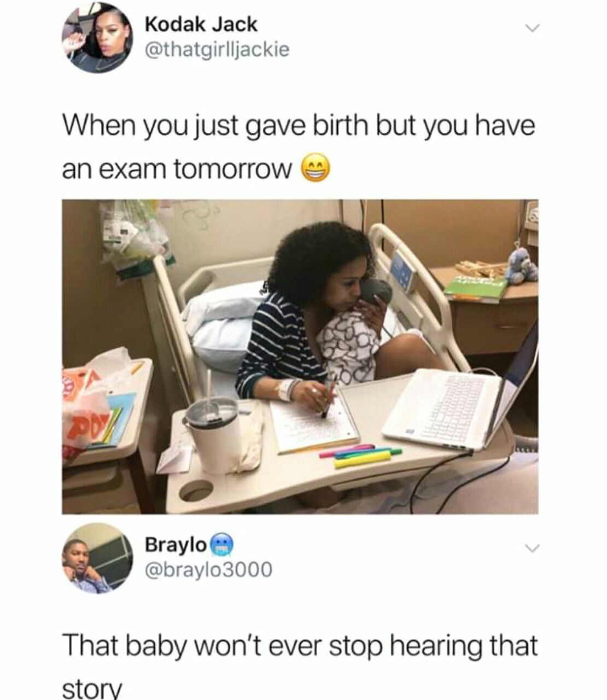
Task: Open Kodak Jack's profile avatar
Action: (97, 37)
